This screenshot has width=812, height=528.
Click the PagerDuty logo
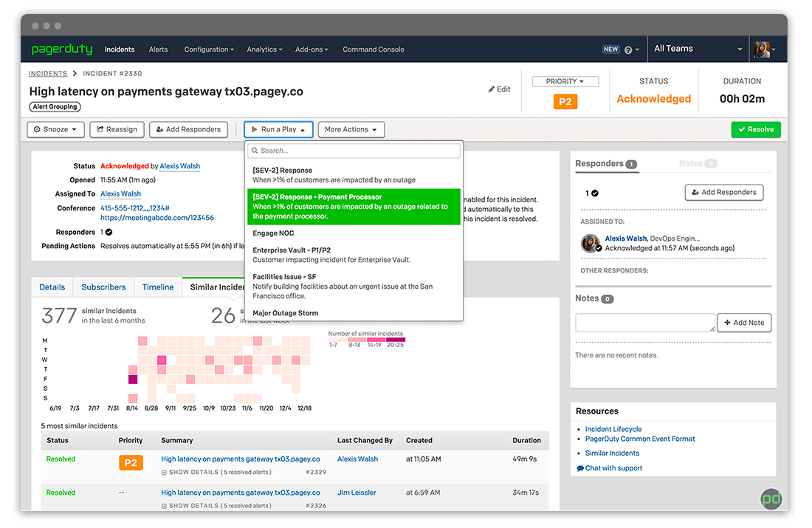click(x=62, y=49)
